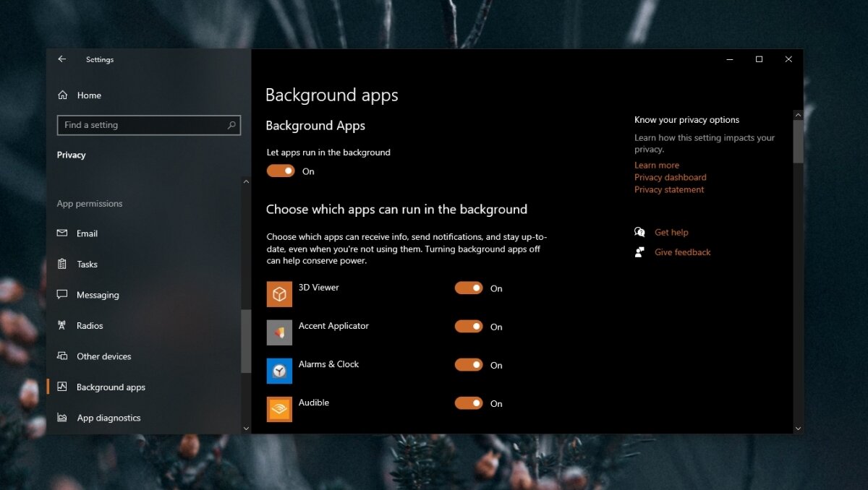Click the Get help chat icon

tap(639, 232)
